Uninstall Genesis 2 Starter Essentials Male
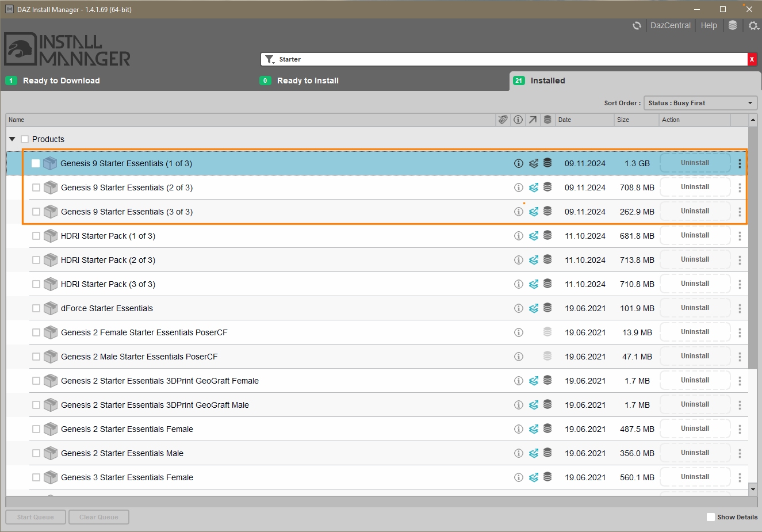Screen dimensions: 762x532 coord(695,453)
